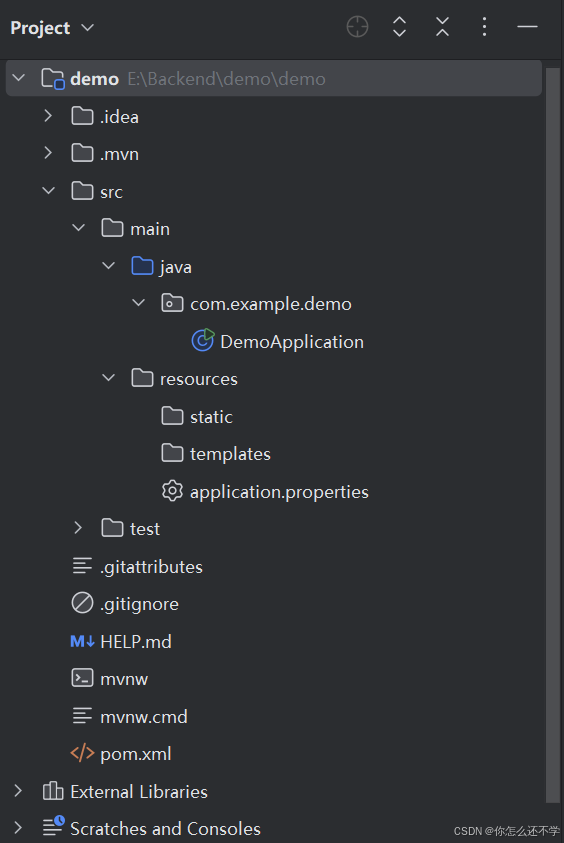
Task: Select the application.properties file name
Action: coord(280,492)
